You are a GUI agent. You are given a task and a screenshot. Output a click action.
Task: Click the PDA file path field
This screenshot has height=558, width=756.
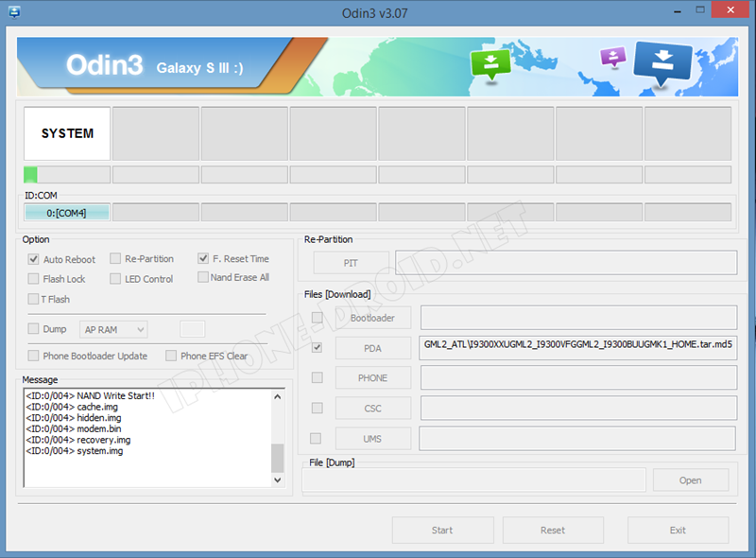click(x=577, y=345)
